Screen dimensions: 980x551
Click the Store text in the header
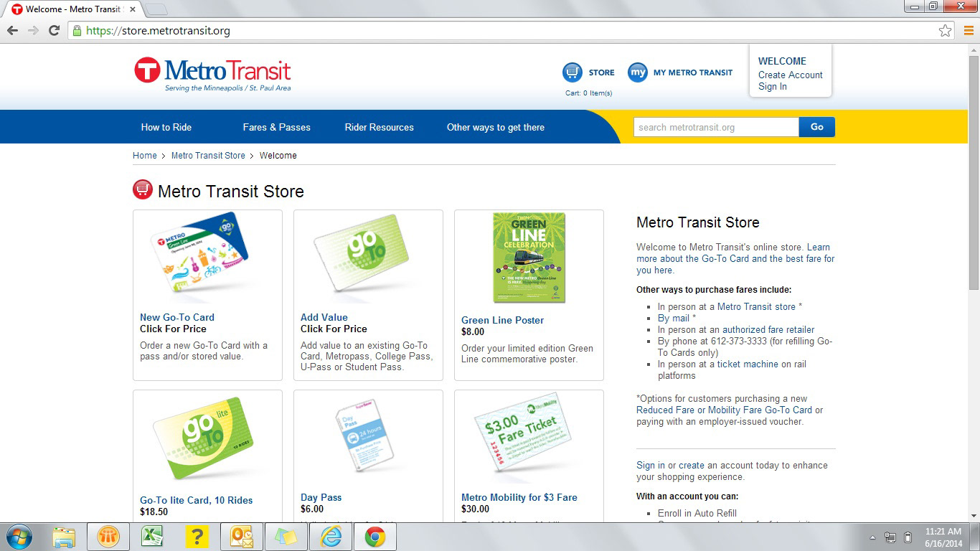pyautogui.click(x=601, y=72)
